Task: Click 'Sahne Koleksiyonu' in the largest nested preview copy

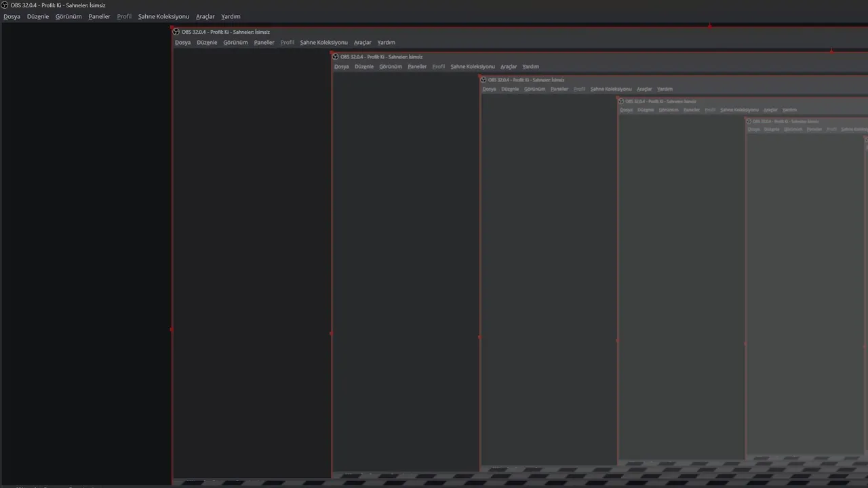Action: pos(323,42)
